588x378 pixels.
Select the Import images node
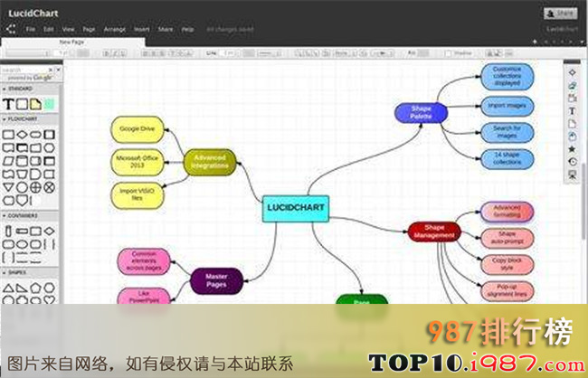click(507, 107)
